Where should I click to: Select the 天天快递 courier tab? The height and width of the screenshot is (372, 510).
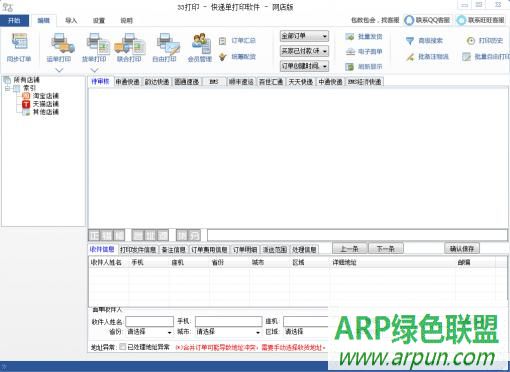(x=301, y=82)
